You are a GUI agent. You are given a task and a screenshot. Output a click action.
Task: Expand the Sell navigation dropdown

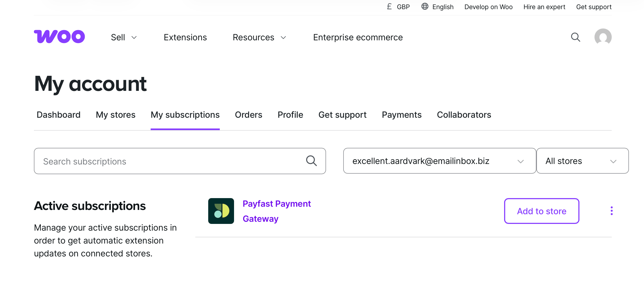124,37
